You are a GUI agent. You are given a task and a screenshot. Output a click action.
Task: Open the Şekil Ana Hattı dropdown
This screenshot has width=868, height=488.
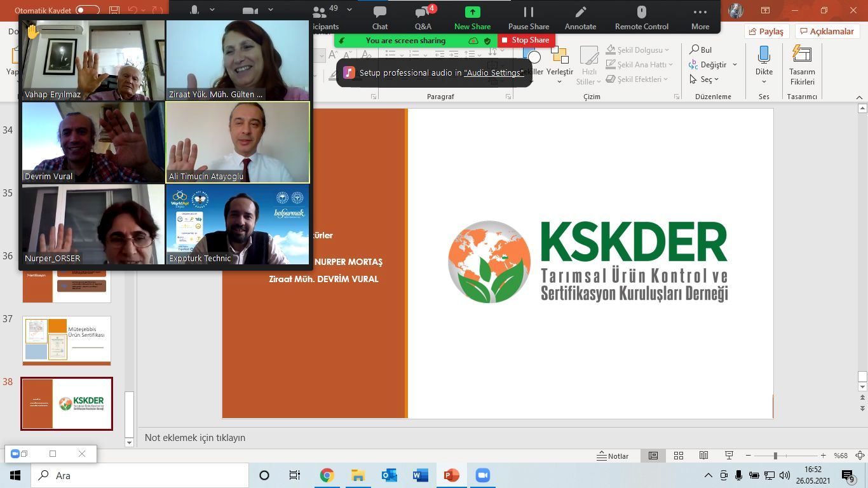pyautogui.click(x=639, y=64)
